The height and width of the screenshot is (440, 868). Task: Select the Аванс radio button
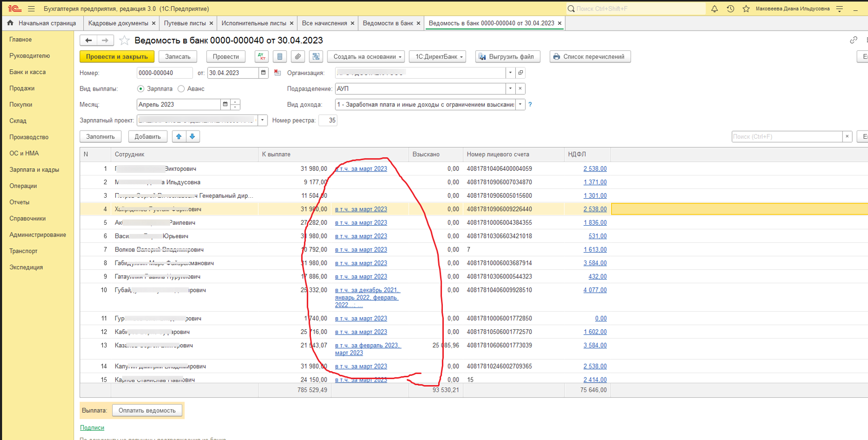181,89
